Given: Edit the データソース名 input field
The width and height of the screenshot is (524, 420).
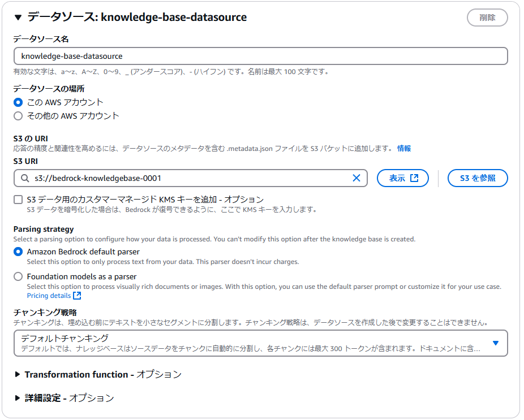Looking at the screenshot, I should coord(261,56).
